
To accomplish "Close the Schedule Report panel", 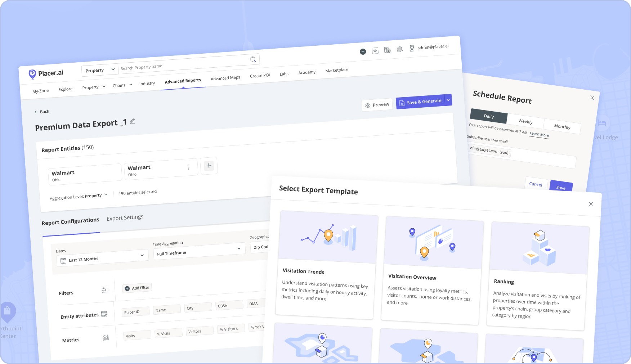I will pos(592,98).
